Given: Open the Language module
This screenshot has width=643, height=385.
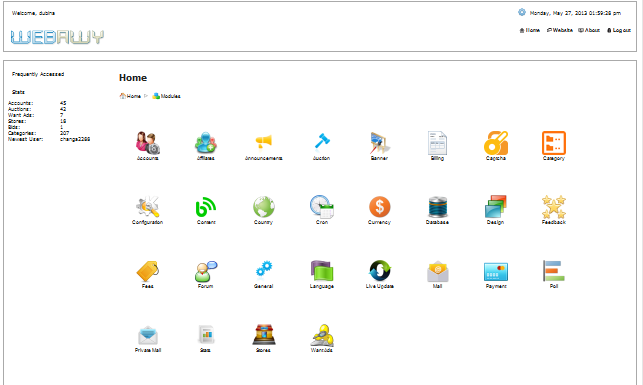Looking at the screenshot, I should (322, 274).
